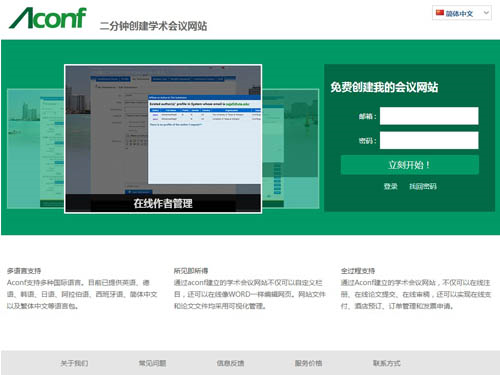Open the 简体中文 language dropdown

(x=462, y=13)
